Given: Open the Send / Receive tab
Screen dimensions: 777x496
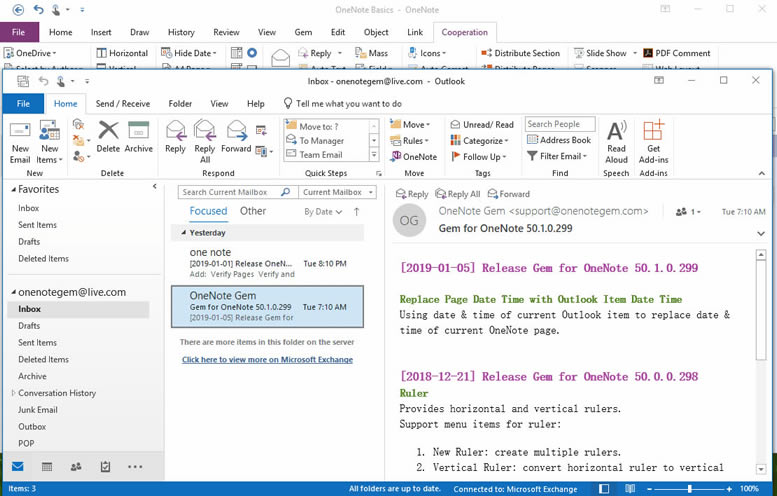Looking at the screenshot, I should 122,103.
